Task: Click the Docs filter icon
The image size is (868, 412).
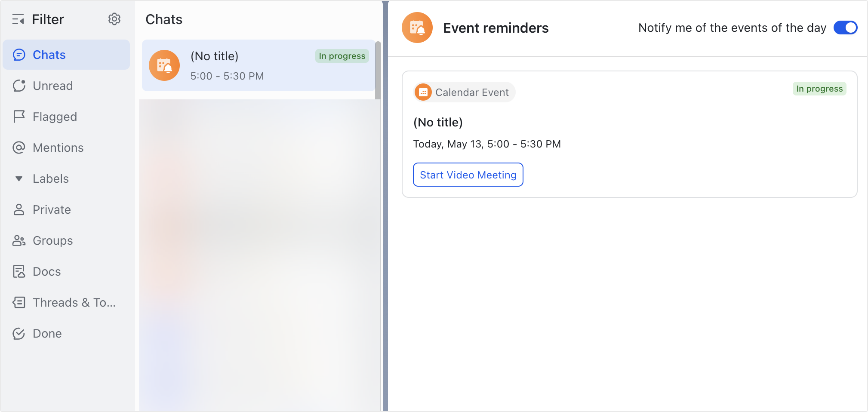Action: click(x=19, y=271)
